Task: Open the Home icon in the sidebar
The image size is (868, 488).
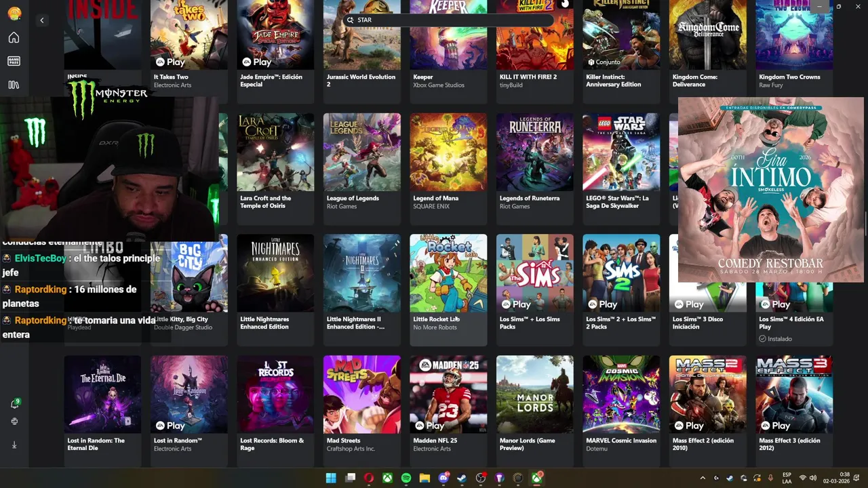Action: tap(14, 37)
